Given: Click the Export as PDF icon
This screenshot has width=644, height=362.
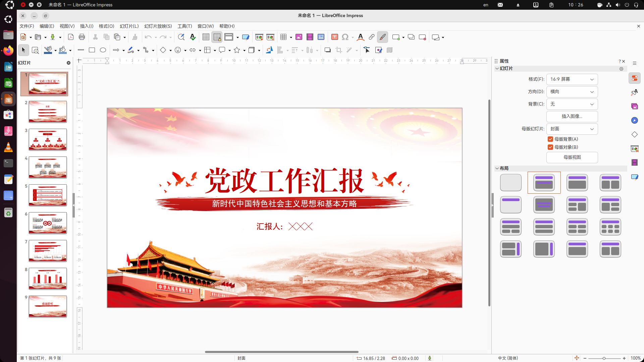Looking at the screenshot, I should [x=71, y=37].
